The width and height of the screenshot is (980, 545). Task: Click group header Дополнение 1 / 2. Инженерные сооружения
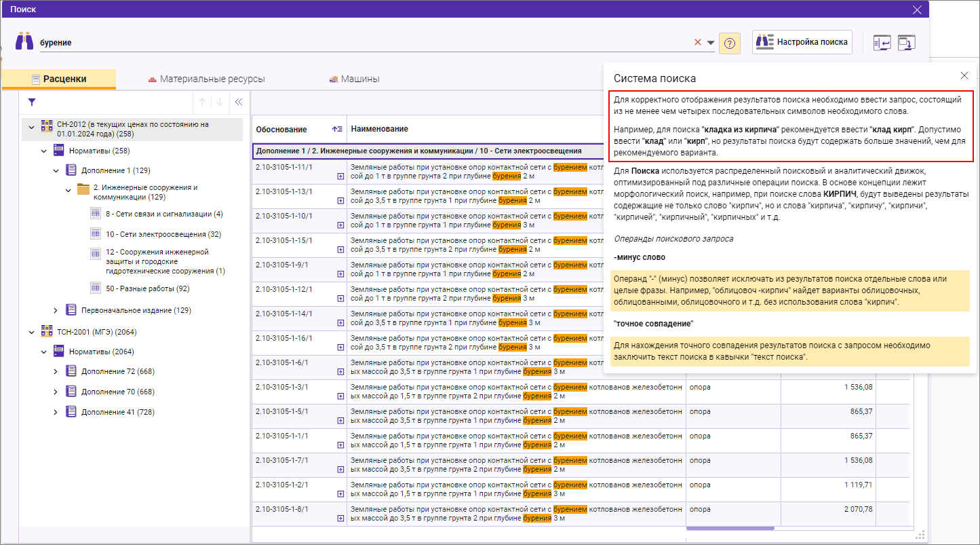point(418,151)
